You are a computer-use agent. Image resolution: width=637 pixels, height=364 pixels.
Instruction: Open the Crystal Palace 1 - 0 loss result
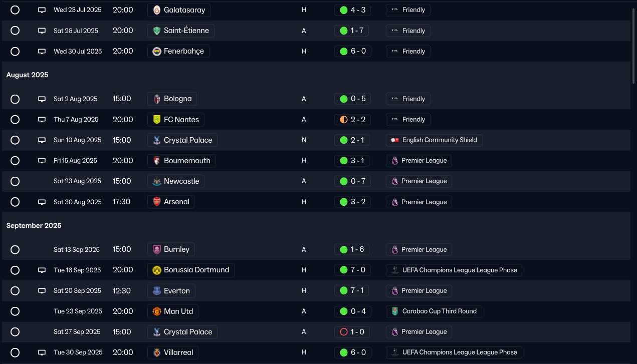pyautogui.click(x=353, y=332)
